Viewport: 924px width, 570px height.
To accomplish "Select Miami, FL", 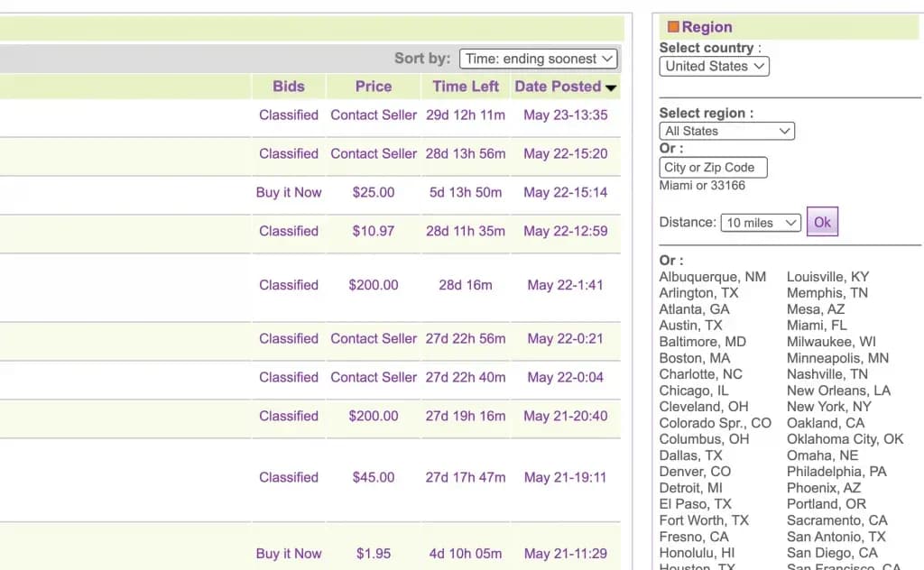I will pyautogui.click(x=816, y=325).
